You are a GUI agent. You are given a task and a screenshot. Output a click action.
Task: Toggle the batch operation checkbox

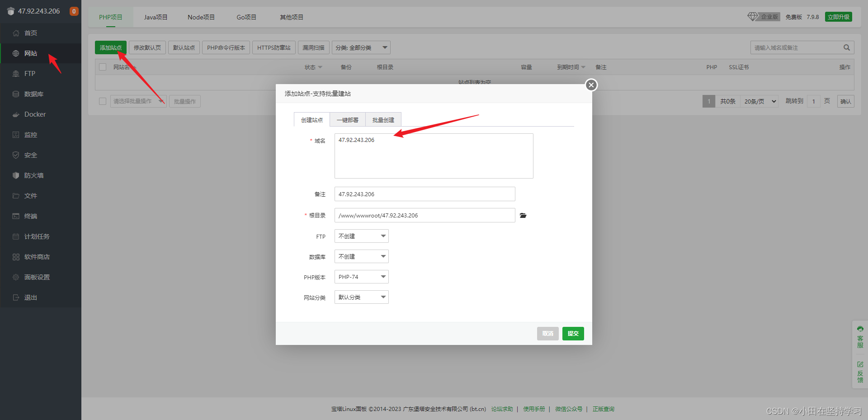coord(103,101)
